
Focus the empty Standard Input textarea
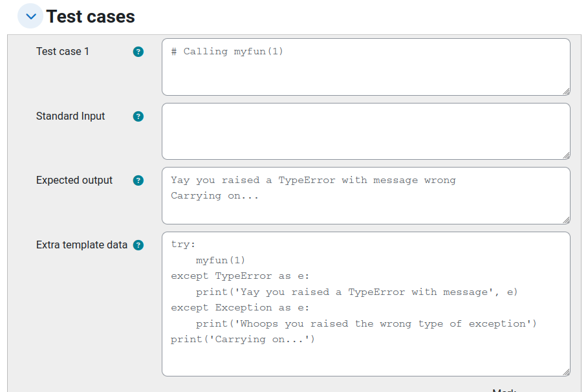(366, 131)
